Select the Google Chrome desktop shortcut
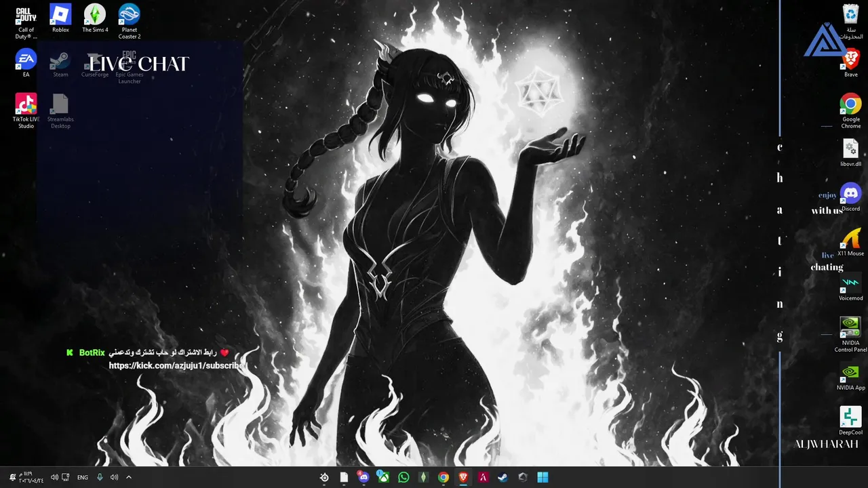 tap(850, 112)
